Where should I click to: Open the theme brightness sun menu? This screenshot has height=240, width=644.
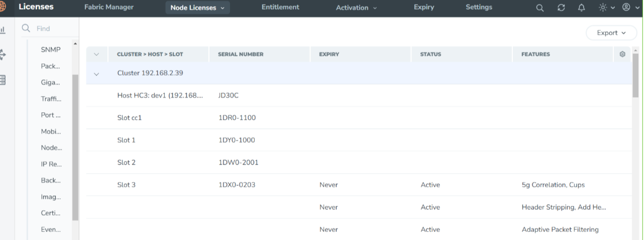click(x=607, y=8)
